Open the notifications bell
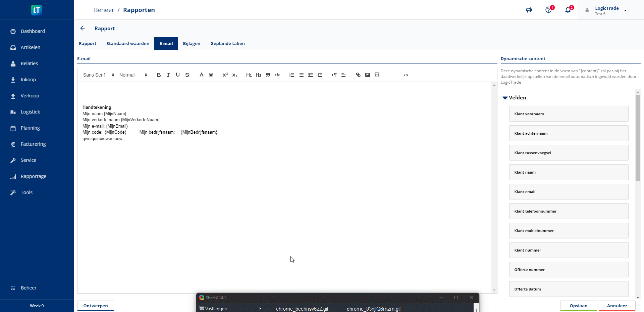Screen dimensions: 644x312 [569, 10]
